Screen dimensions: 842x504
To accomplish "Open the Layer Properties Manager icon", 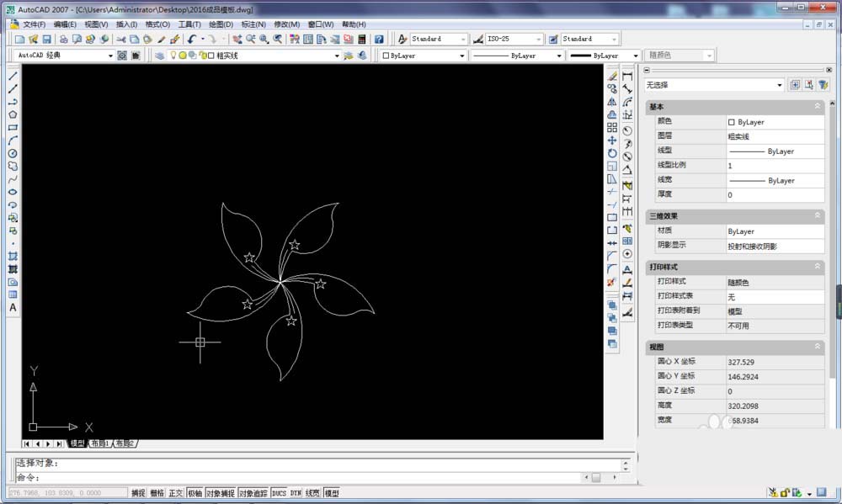I will point(158,56).
